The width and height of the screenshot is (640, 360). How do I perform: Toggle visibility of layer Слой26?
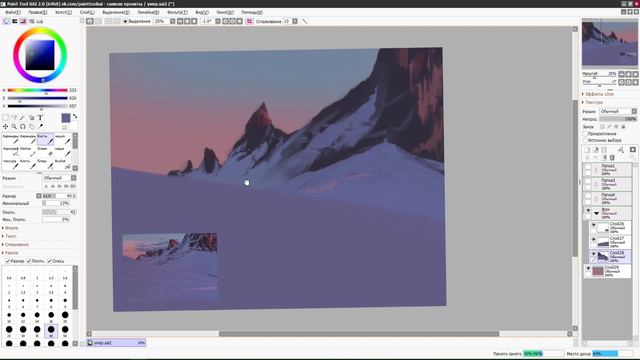[593, 225]
